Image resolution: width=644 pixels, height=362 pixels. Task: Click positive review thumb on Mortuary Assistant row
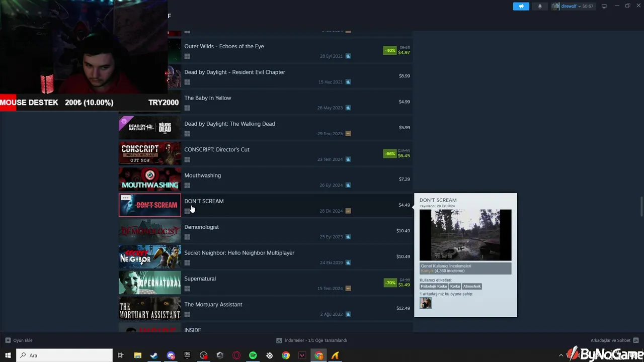[348, 314]
